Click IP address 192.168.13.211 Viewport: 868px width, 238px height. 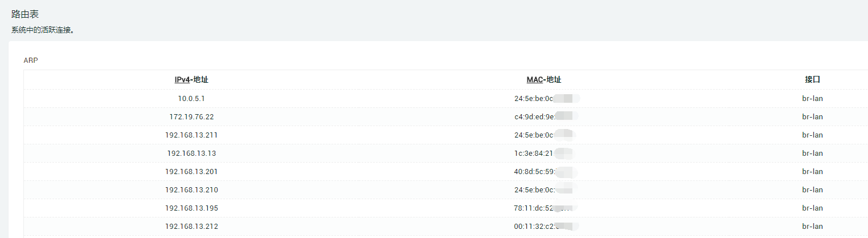(x=191, y=135)
